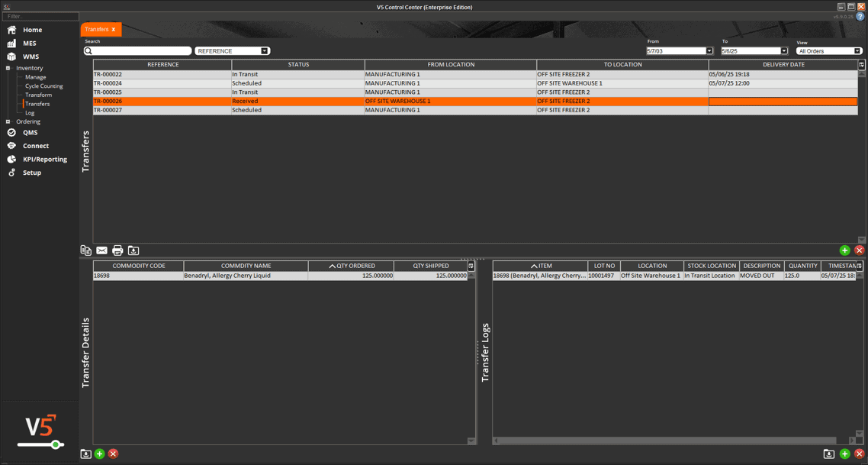Export transfers list with download icon
This screenshot has height=465, width=868.
[x=133, y=250]
